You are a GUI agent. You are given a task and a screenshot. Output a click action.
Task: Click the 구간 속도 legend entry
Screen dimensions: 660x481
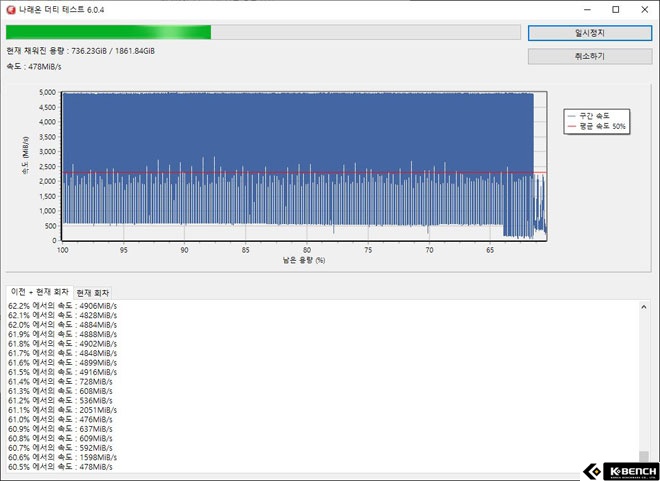pyautogui.click(x=589, y=116)
